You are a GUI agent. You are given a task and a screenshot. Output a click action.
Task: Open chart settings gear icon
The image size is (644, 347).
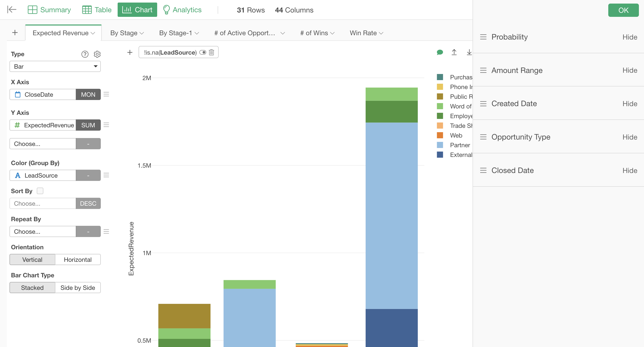[97, 54]
